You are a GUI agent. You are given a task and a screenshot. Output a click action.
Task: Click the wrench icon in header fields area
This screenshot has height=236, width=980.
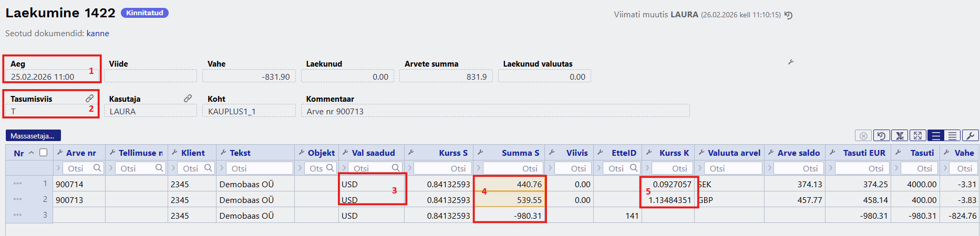(790, 62)
